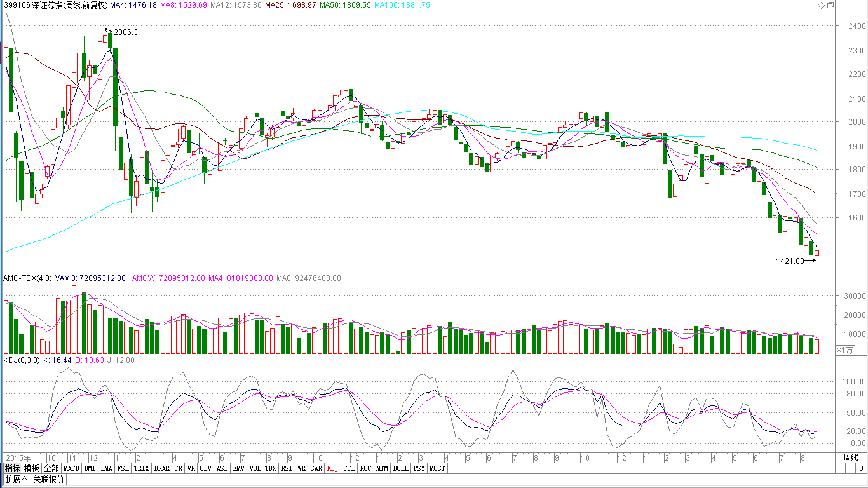Click the MA25: 1698.97 legend value
The image size is (868, 488).
click(290, 5)
